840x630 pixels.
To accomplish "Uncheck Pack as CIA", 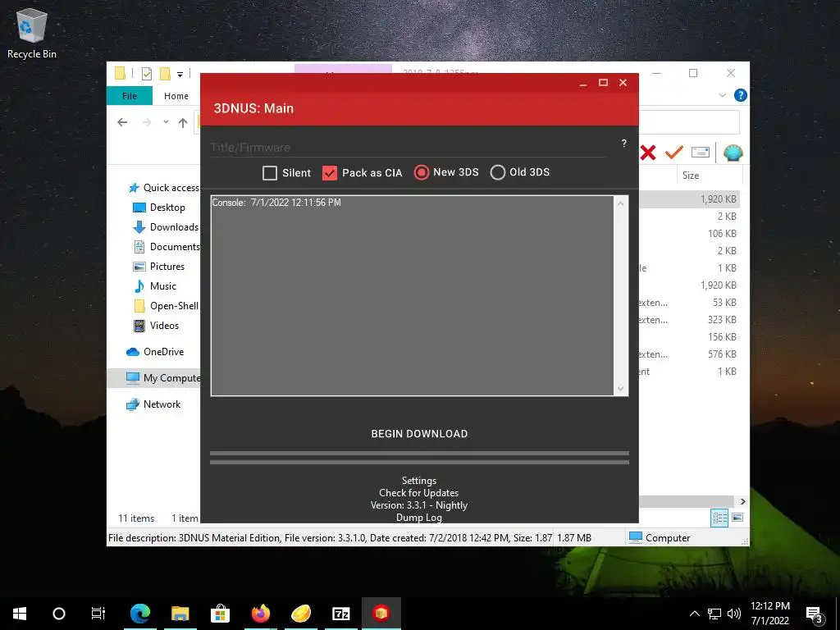I will [330, 173].
